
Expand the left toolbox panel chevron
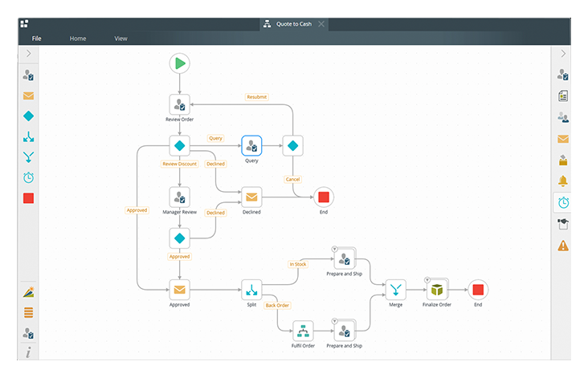pos(29,54)
